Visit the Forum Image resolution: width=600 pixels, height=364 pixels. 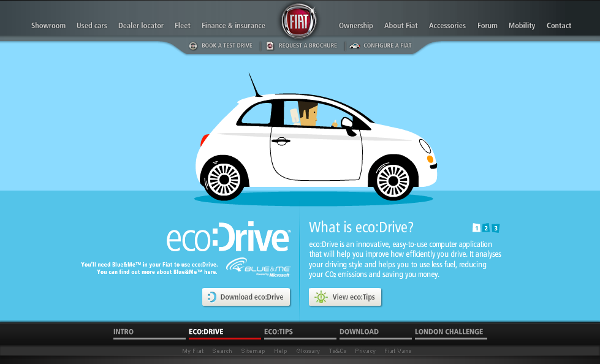tap(487, 26)
